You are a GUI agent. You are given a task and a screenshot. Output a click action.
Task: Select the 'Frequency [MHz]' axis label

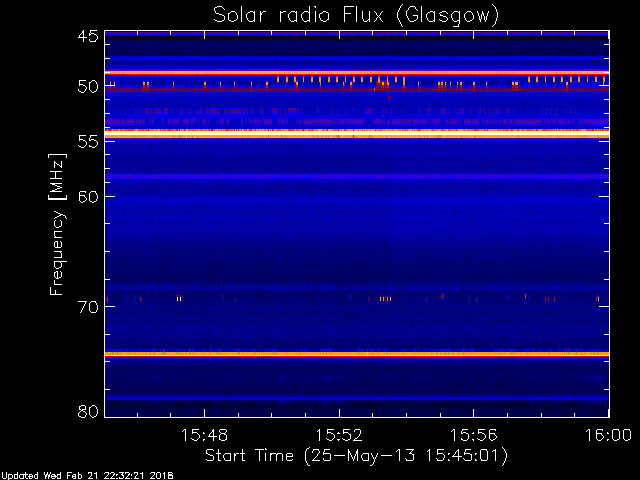point(58,224)
